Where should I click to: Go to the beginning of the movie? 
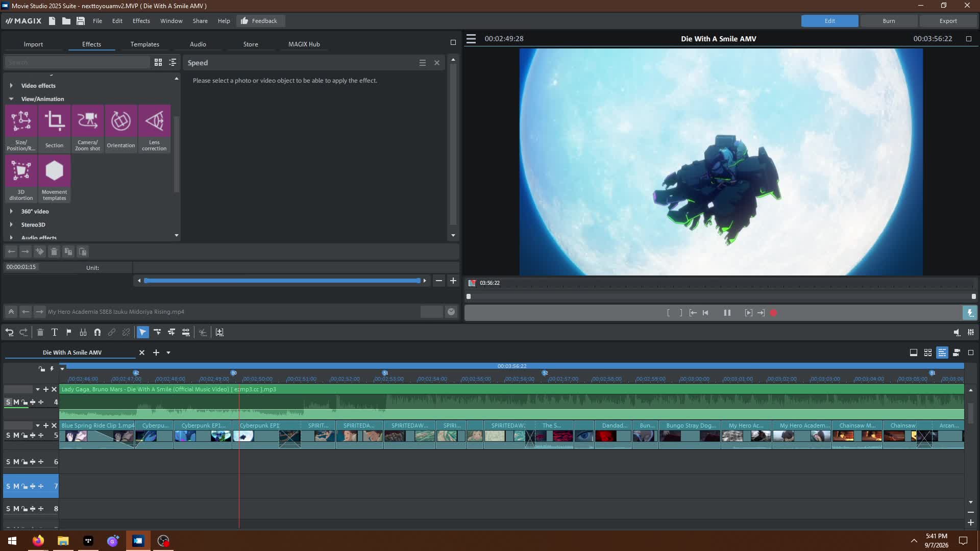pyautogui.click(x=705, y=313)
